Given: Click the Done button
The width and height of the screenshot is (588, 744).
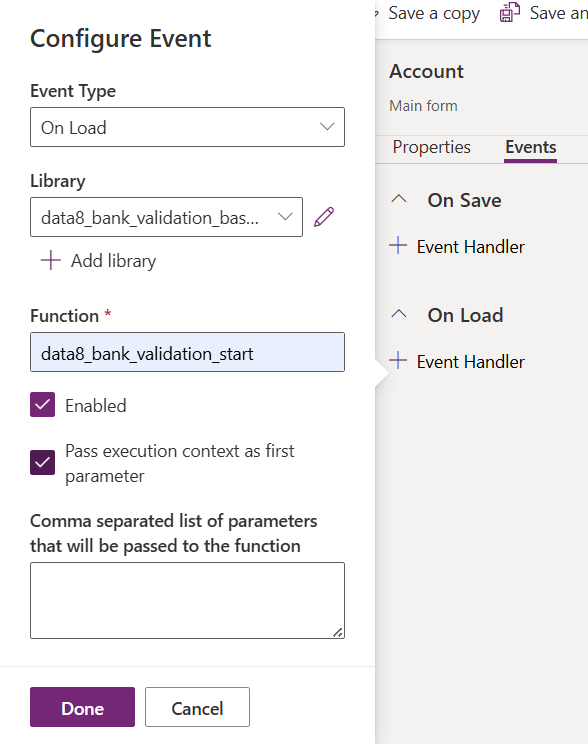Looking at the screenshot, I should tap(83, 707).
